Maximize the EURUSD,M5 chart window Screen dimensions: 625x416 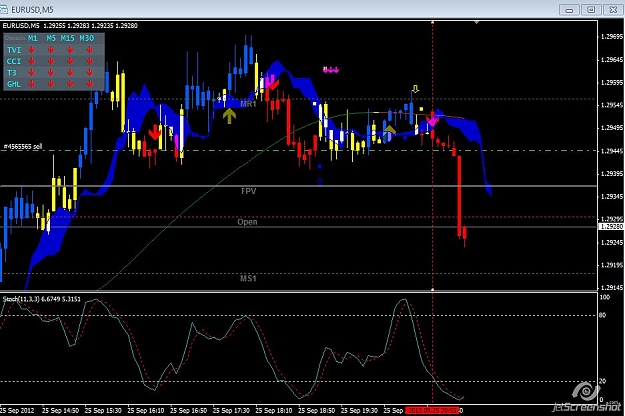pyautogui.click(x=591, y=10)
